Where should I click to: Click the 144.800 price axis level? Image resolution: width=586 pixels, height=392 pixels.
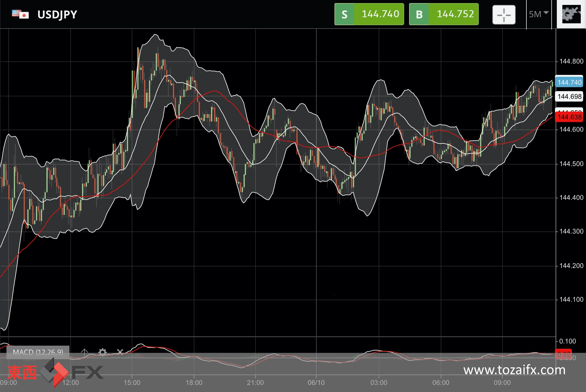(x=571, y=61)
